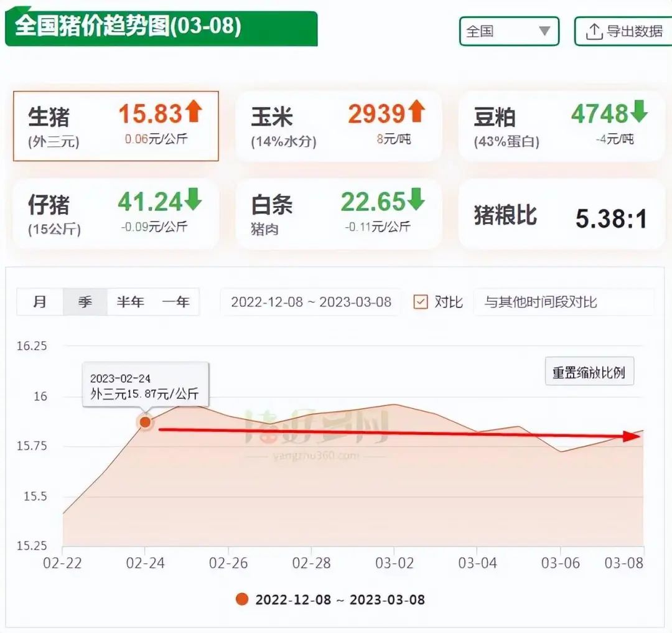Select the 生猪 (外三元) price card
672x633 pixels.
116,126
